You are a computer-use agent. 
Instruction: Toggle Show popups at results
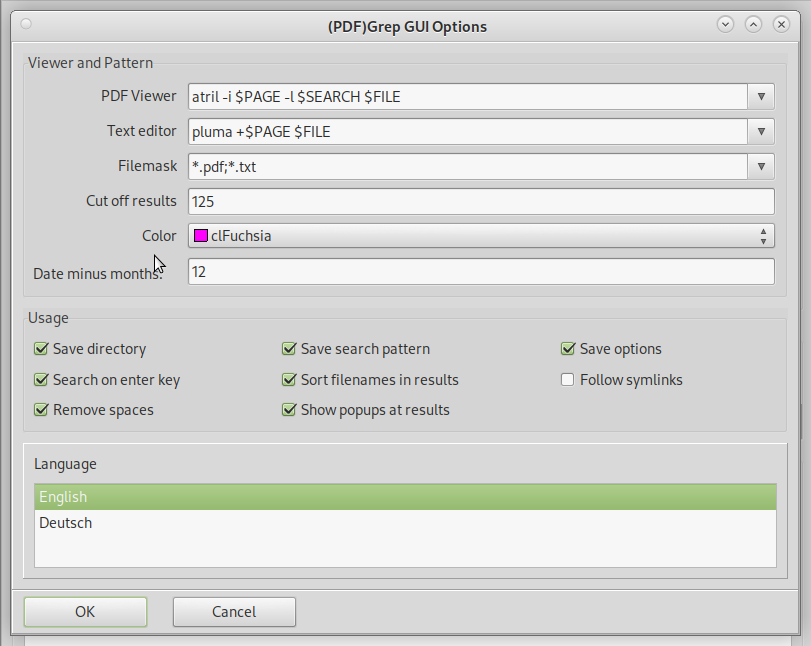(289, 410)
